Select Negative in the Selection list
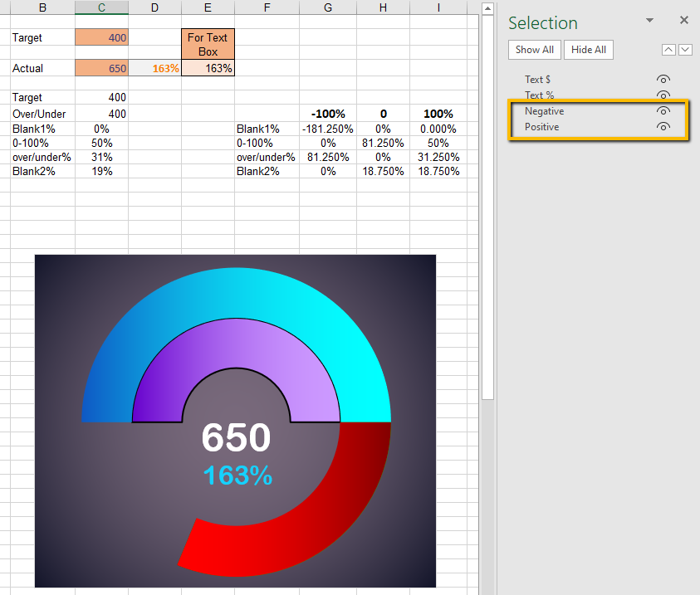The image size is (700, 595). [544, 111]
